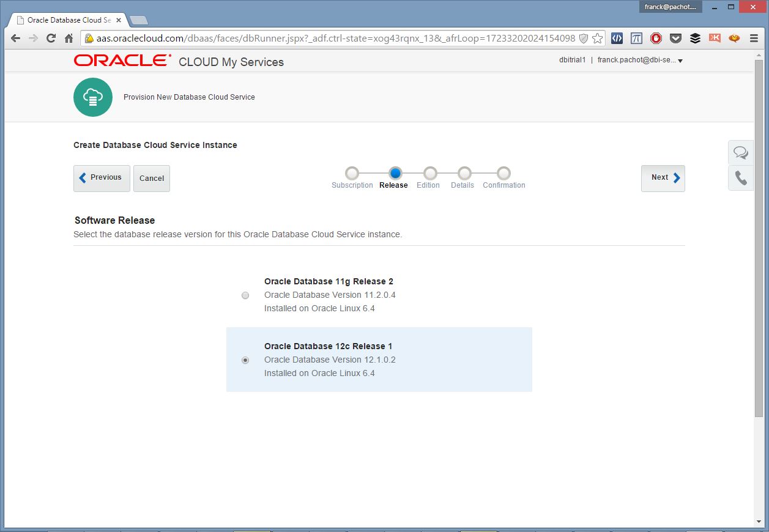
Task: Open the red stop-hand AdBlock icon
Action: coord(656,38)
